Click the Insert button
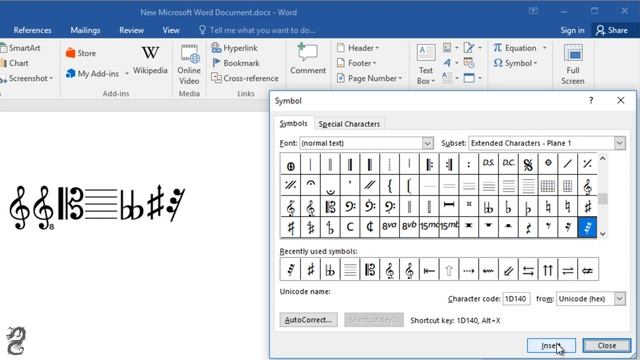640x360 pixels. point(551,346)
